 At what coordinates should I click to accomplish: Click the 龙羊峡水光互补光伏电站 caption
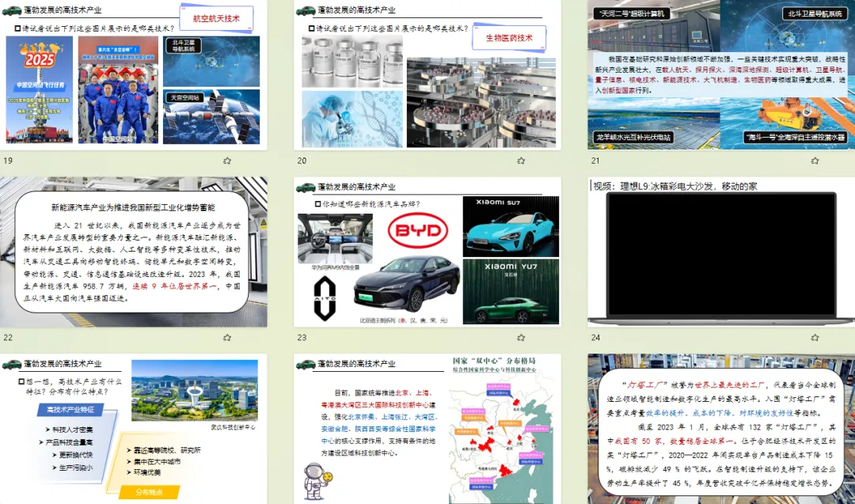633,138
